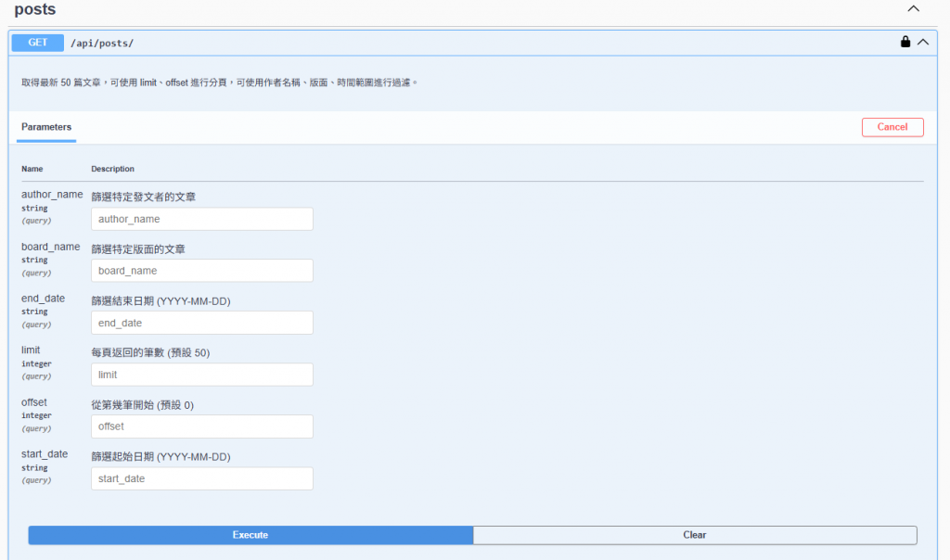This screenshot has width=950, height=560.
Task: Click the /api/posts/ endpoint path
Action: (x=102, y=43)
